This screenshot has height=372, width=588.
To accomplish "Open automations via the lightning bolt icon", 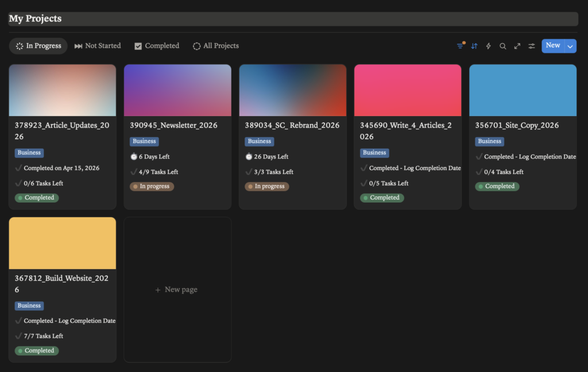I will pyautogui.click(x=489, y=46).
